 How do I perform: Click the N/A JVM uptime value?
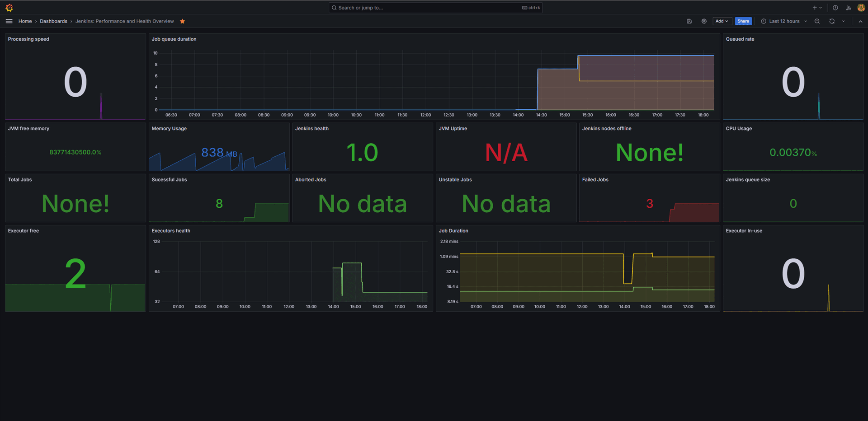tap(506, 153)
